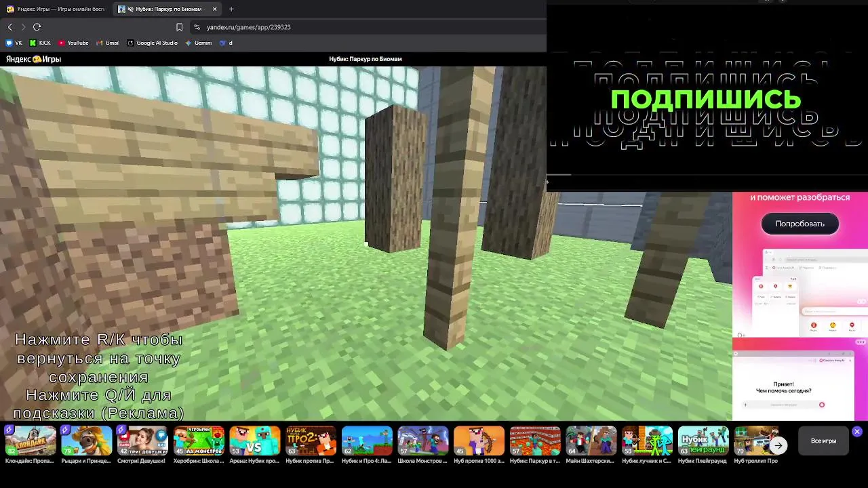The height and width of the screenshot is (488, 868).
Task: Open the YouTube bookmark
Action: point(73,43)
